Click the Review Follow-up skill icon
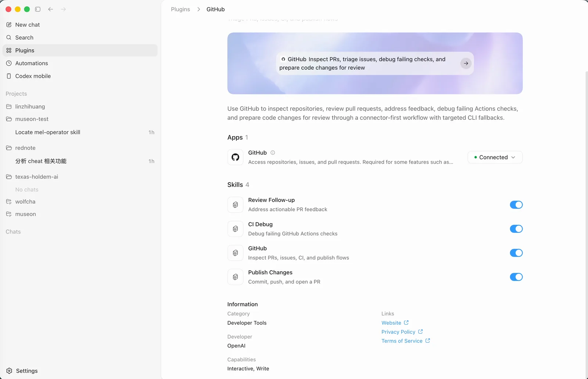The image size is (588, 379). [235, 205]
